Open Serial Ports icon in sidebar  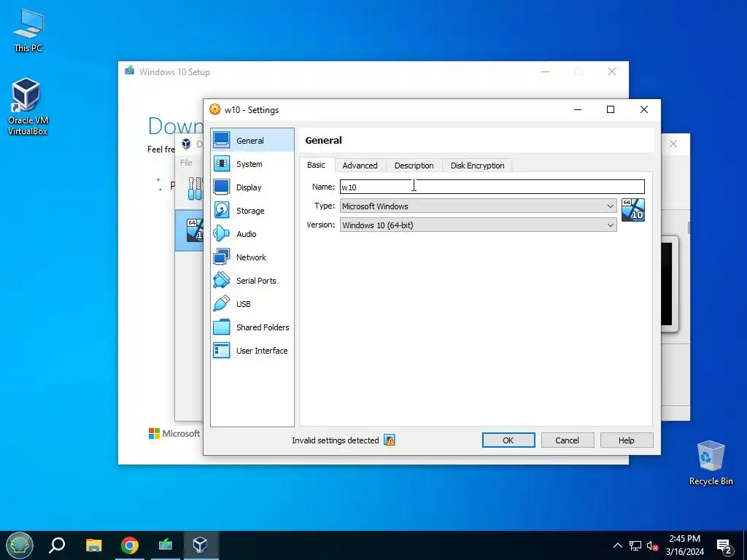click(222, 281)
